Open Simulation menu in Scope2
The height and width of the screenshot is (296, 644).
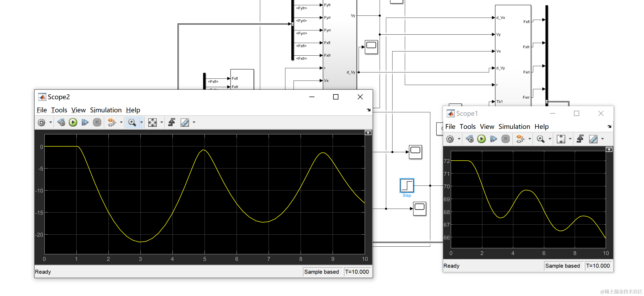[106, 110]
